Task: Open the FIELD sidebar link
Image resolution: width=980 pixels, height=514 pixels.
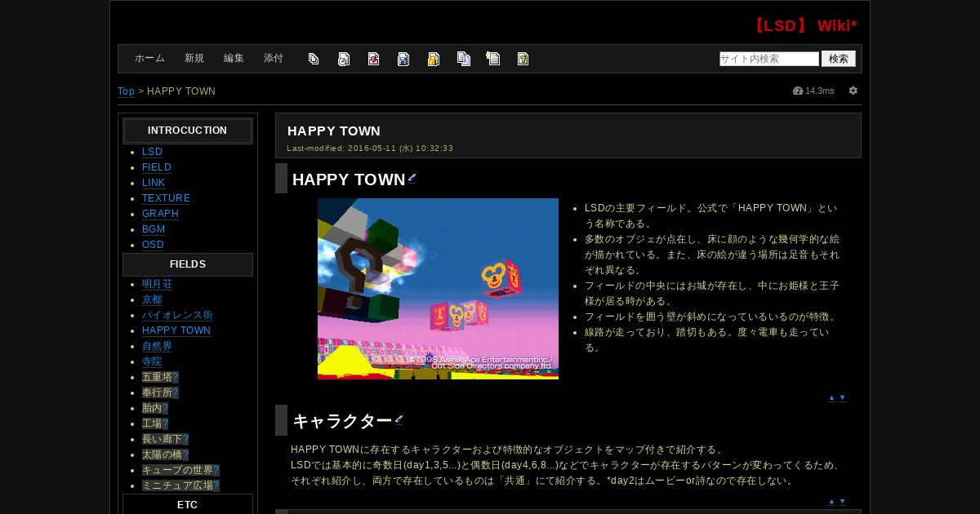Action: (x=157, y=167)
